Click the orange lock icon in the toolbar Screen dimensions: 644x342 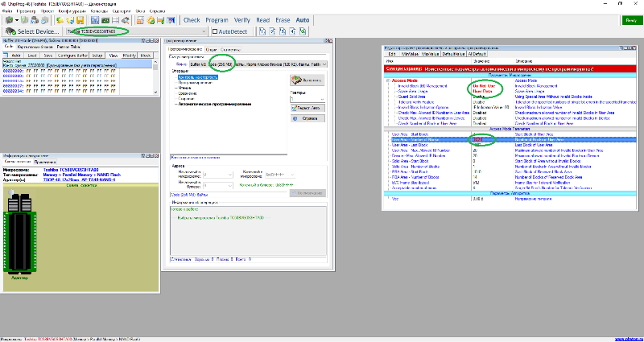(x=140, y=20)
